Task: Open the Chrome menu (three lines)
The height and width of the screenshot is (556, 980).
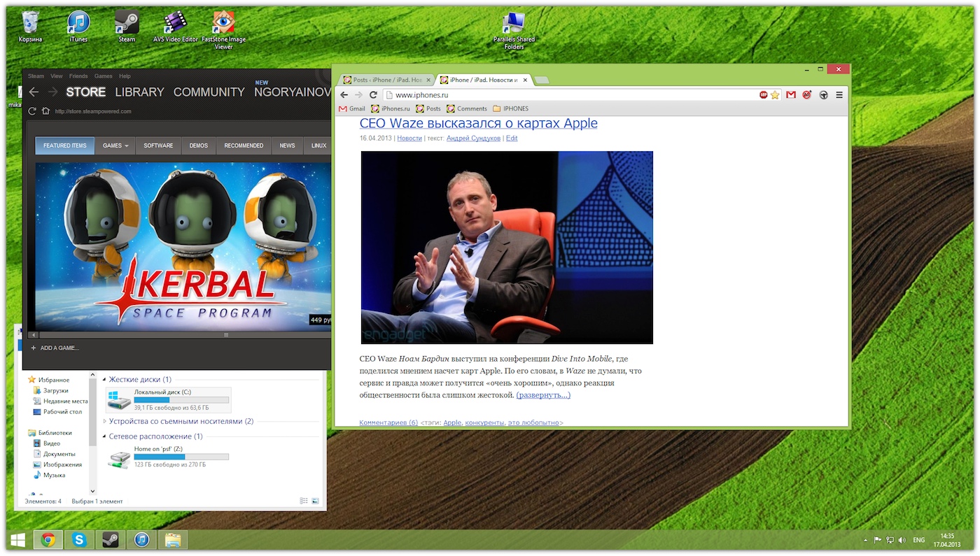Action: click(839, 95)
